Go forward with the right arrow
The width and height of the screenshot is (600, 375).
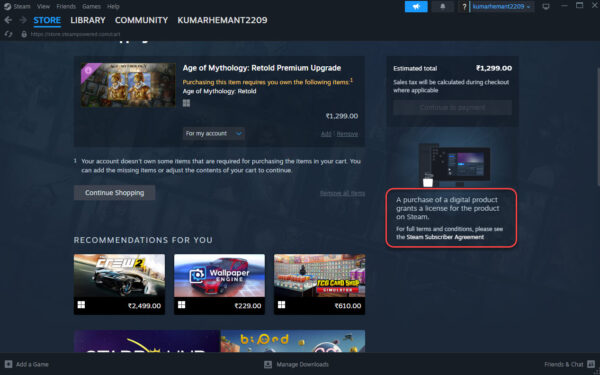(23, 20)
